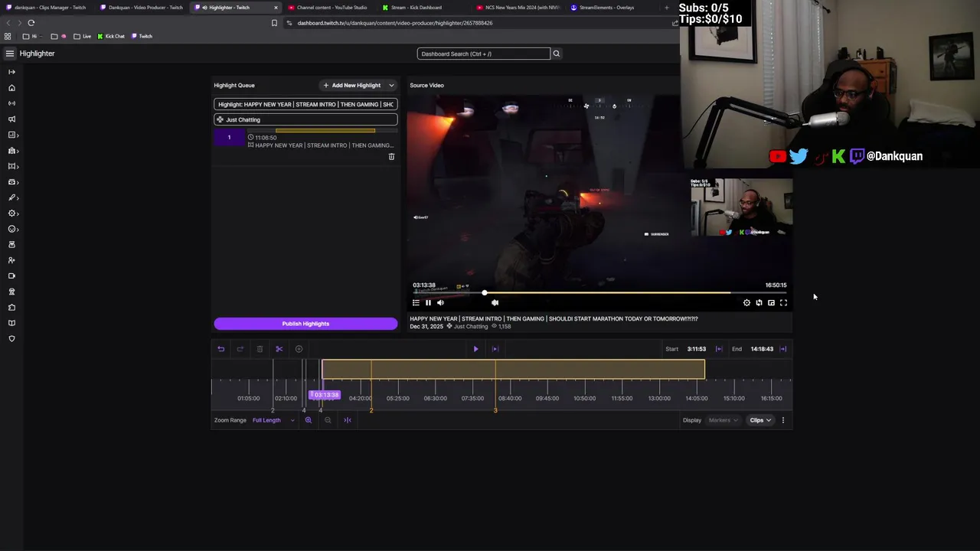This screenshot has height=551, width=980.
Task: Open the Kick Chat bookmark
Action: [x=111, y=36]
